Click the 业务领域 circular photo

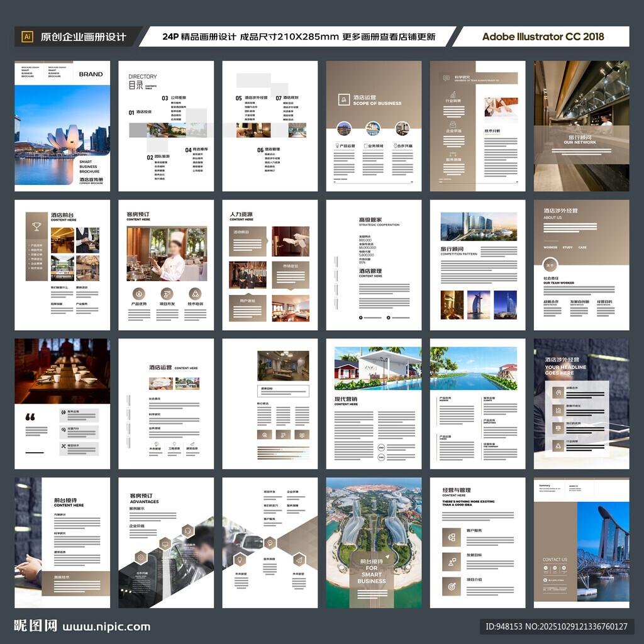373,128
